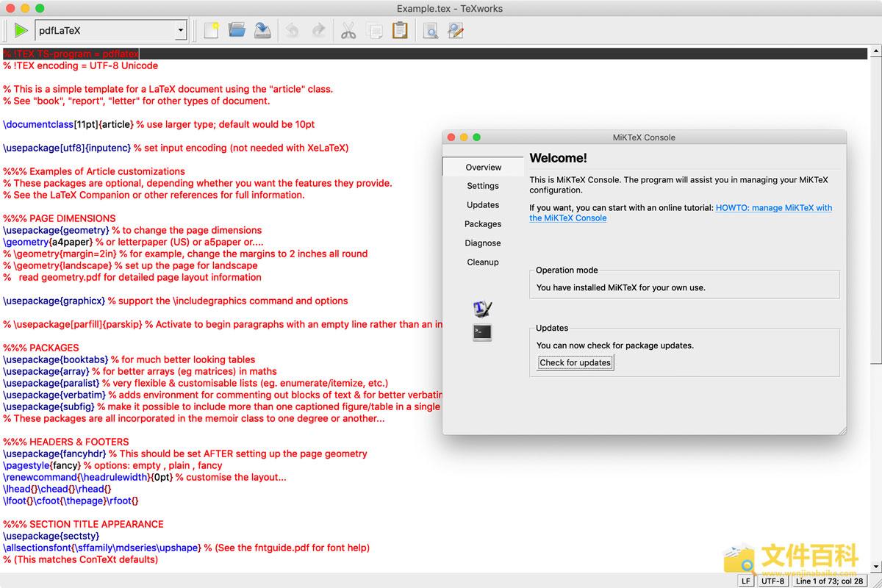Click the "%%% PACKAGES" comment line
The image size is (882, 588).
coord(41,348)
